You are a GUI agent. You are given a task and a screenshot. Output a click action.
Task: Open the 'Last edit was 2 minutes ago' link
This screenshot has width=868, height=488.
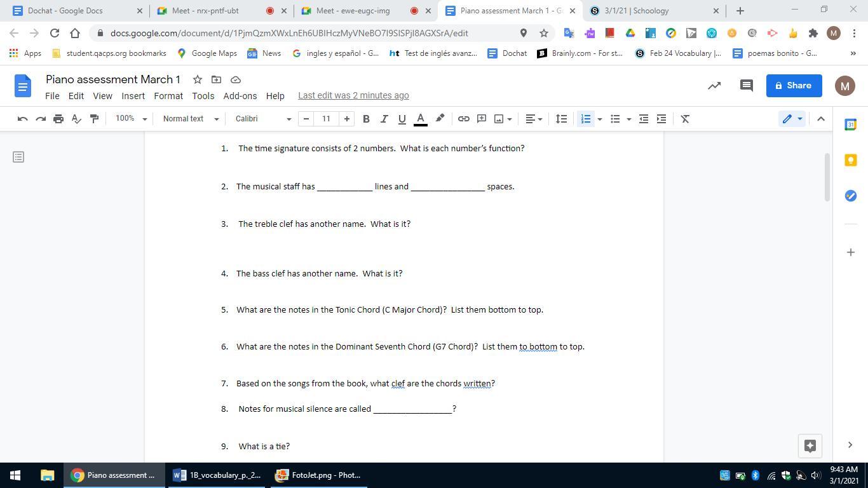(x=353, y=96)
